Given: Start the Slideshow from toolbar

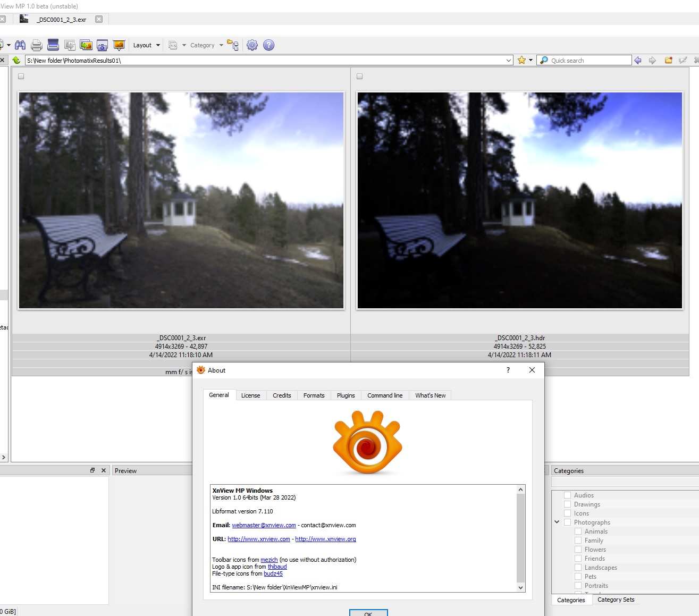Looking at the screenshot, I should point(119,45).
